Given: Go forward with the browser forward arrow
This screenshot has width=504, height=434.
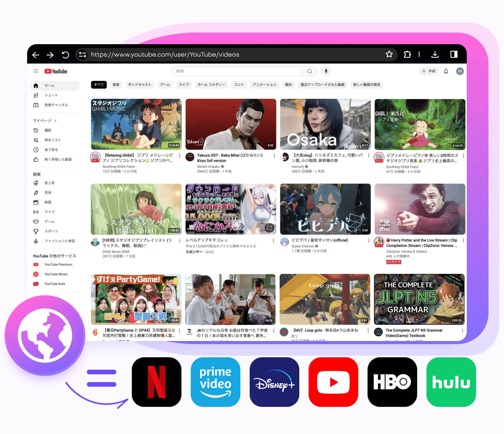Looking at the screenshot, I should (50, 55).
